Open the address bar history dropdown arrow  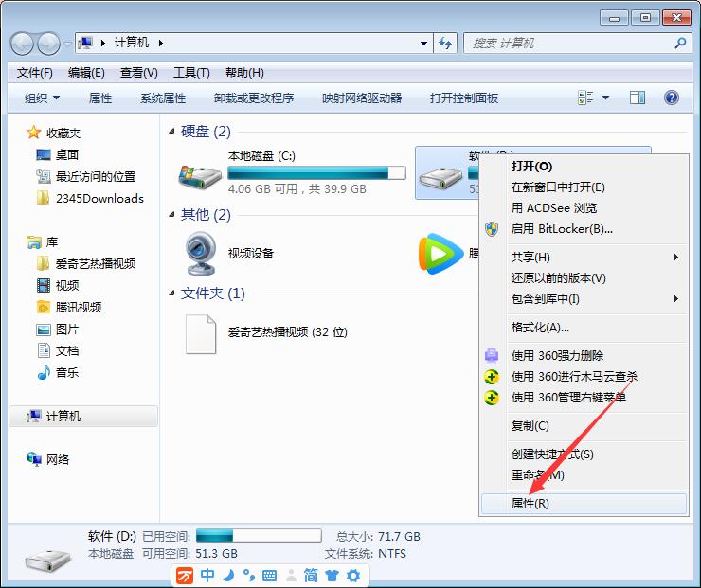pyautogui.click(x=423, y=44)
